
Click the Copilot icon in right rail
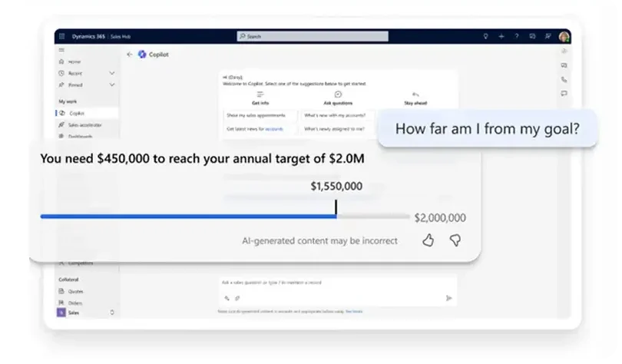(x=564, y=51)
